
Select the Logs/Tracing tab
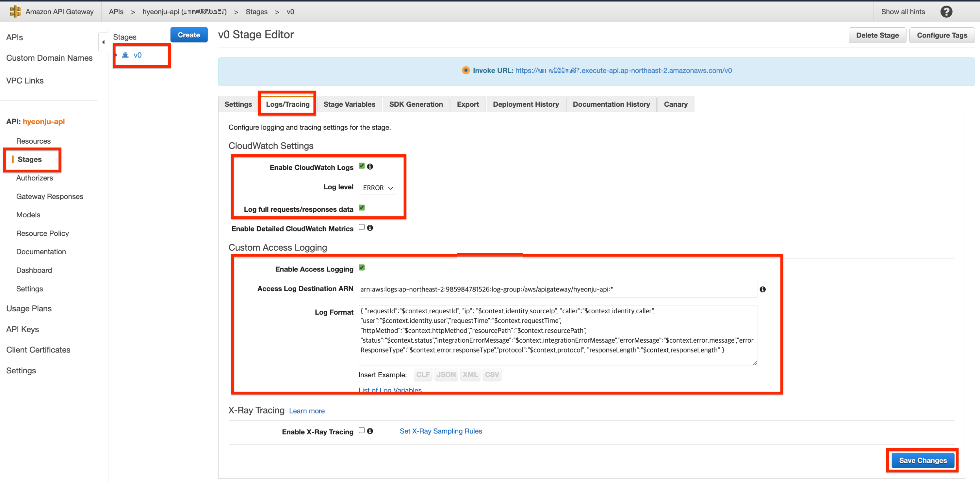(x=287, y=104)
